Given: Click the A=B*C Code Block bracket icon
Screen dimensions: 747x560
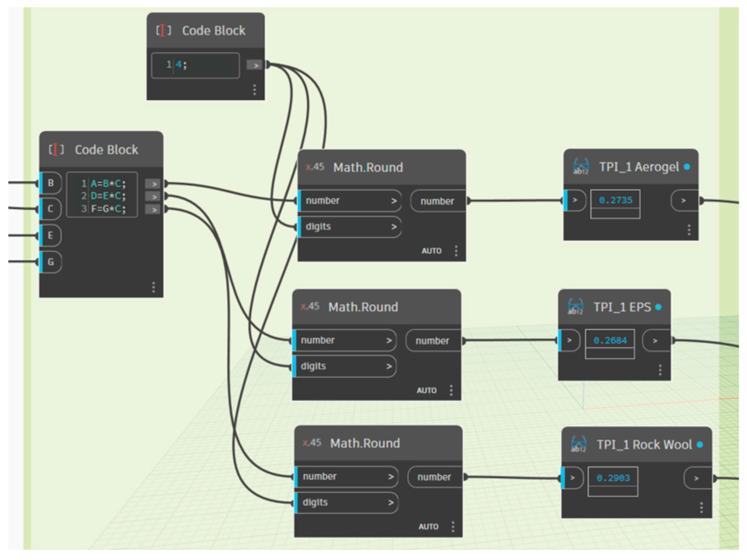Looking at the screenshot, I should click(56, 149).
